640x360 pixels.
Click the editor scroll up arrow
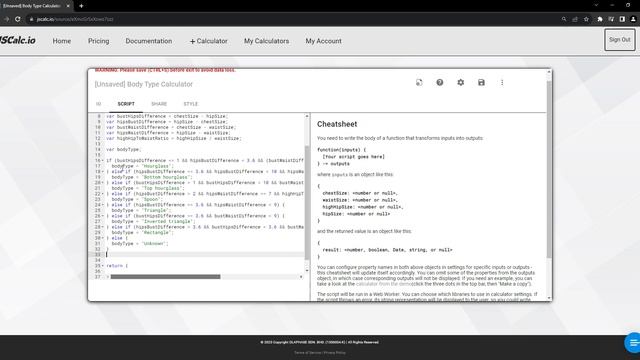click(307, 116)
